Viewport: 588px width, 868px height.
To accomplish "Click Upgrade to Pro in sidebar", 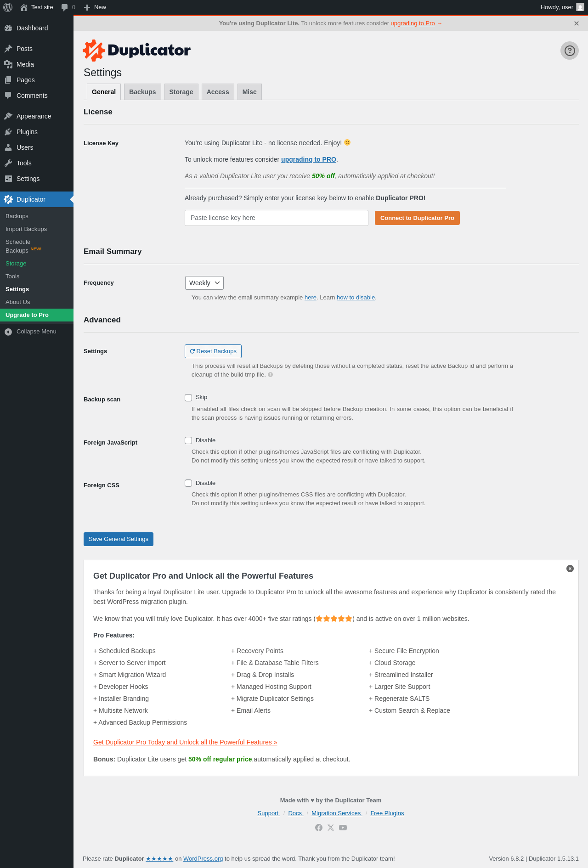I will [x=37, y=315].
